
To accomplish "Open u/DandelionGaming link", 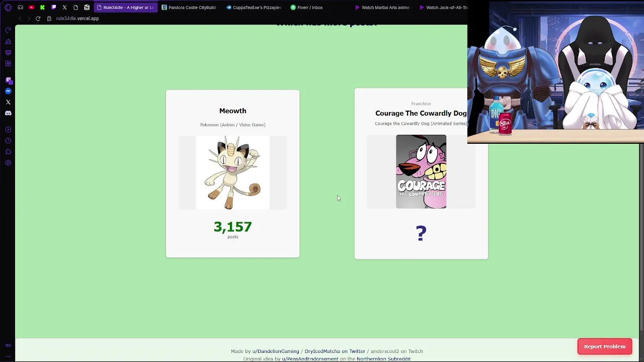I will pos(276,351).
